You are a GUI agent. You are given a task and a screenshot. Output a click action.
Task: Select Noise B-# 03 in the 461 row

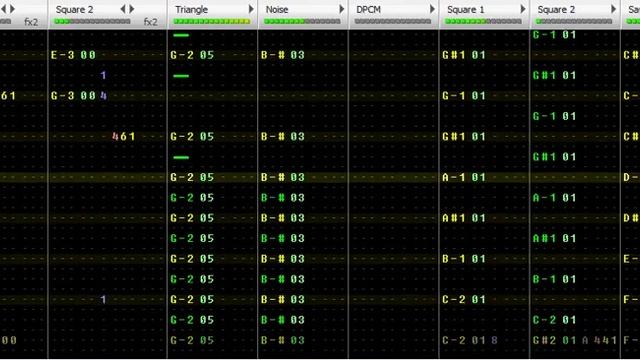(x=282, y=136)
